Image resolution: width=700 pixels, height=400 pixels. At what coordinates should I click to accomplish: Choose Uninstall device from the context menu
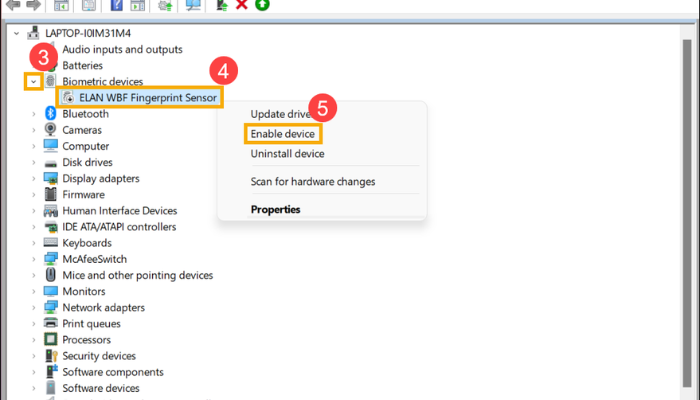[287, 154]
